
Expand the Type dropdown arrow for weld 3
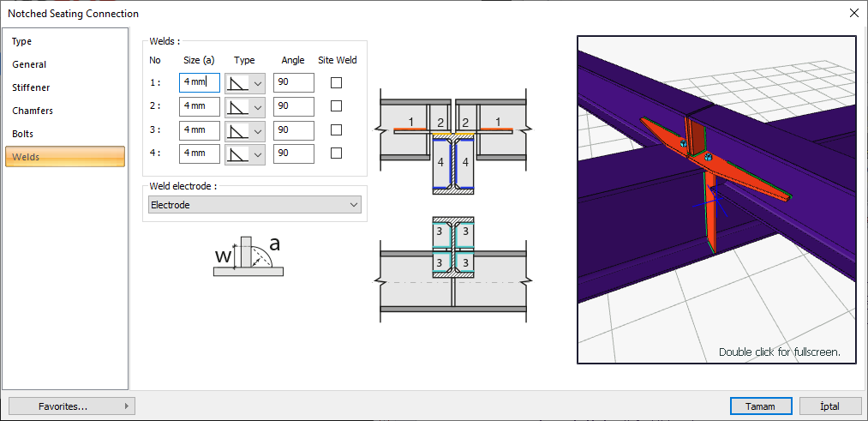point(257,130)
